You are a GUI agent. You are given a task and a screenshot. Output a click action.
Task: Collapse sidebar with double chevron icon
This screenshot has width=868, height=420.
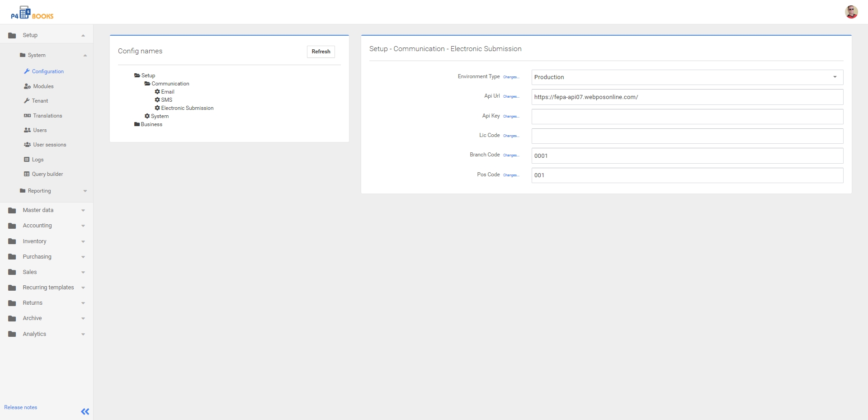pyautogui.click(x=85, y=411)
